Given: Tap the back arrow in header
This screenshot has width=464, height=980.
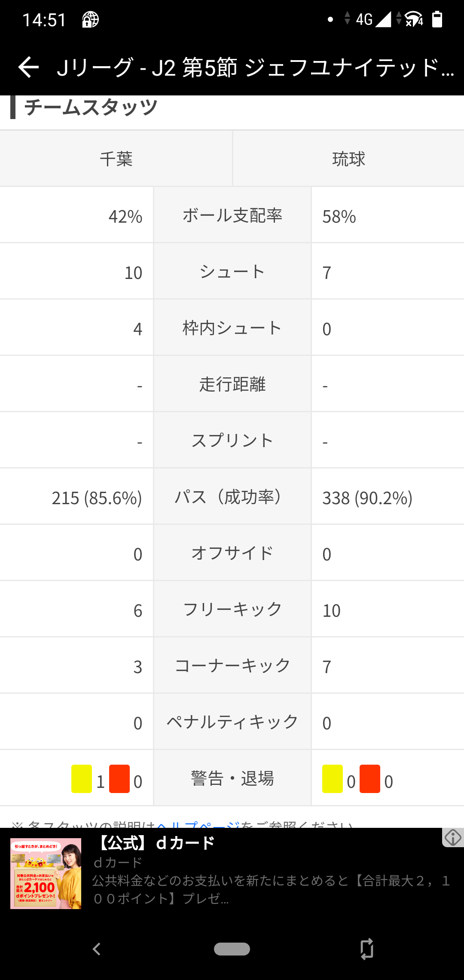Looking at the screenshot, I should pos(28,67).
